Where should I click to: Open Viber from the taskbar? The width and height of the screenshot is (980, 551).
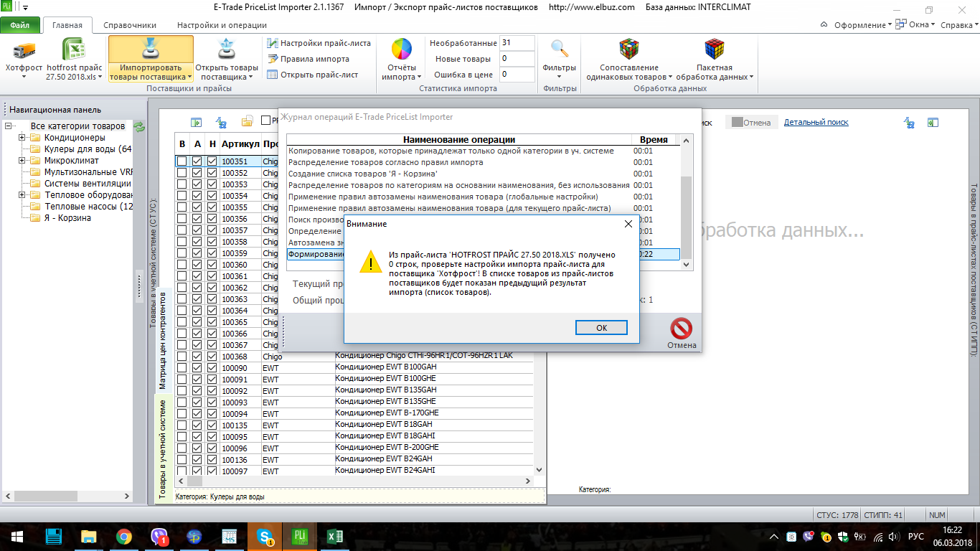[159, 537]
